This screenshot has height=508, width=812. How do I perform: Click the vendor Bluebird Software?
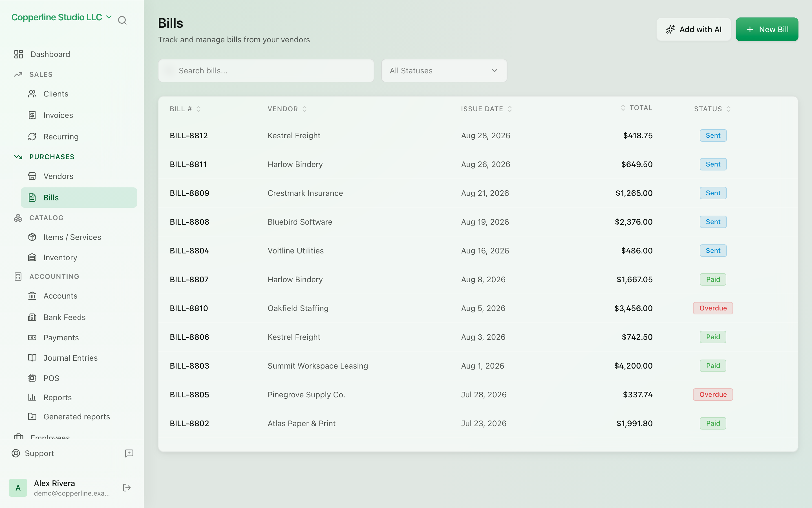click(x=300, y=222)
